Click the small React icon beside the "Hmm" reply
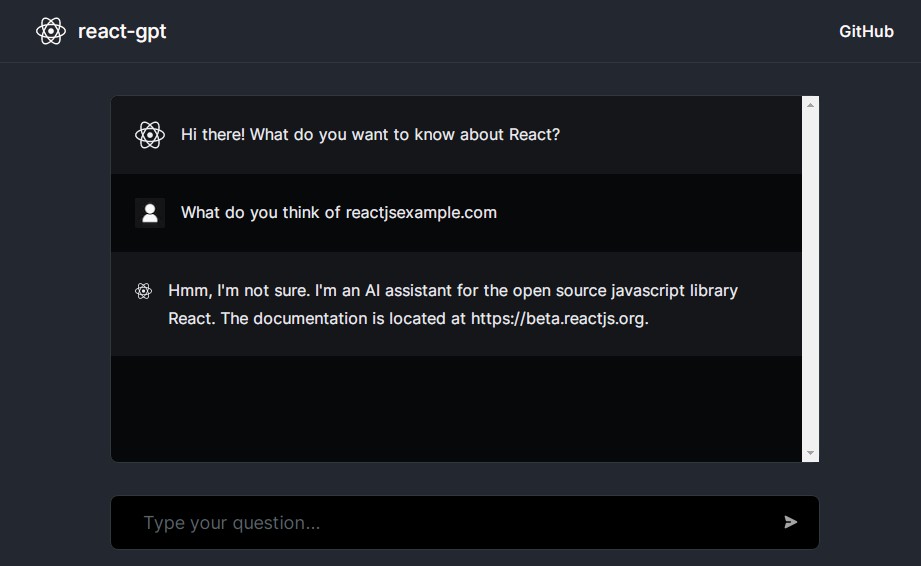This screenshot has height=566, width=921. 143,291
